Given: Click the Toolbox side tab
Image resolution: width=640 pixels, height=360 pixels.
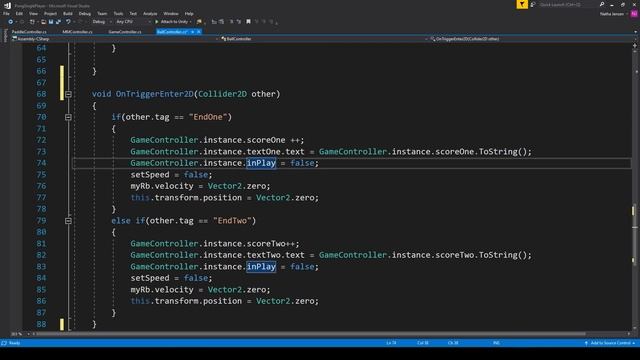Looking at the screenshot, I should (x=5, y=35).
